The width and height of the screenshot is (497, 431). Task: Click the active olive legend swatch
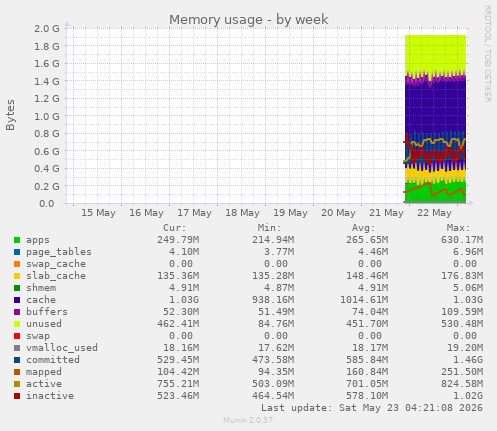[x=17, y=384]
